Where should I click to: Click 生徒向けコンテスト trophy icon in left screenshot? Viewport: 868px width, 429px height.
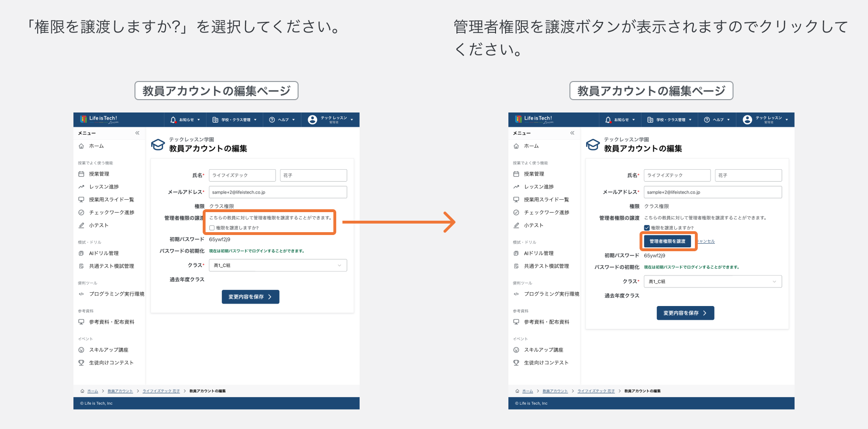[81, 363]
